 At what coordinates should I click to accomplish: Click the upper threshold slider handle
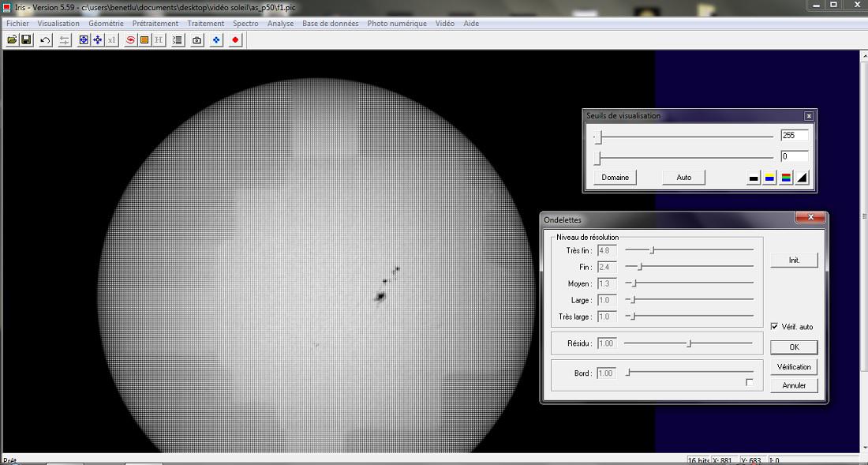click(598, 137)
